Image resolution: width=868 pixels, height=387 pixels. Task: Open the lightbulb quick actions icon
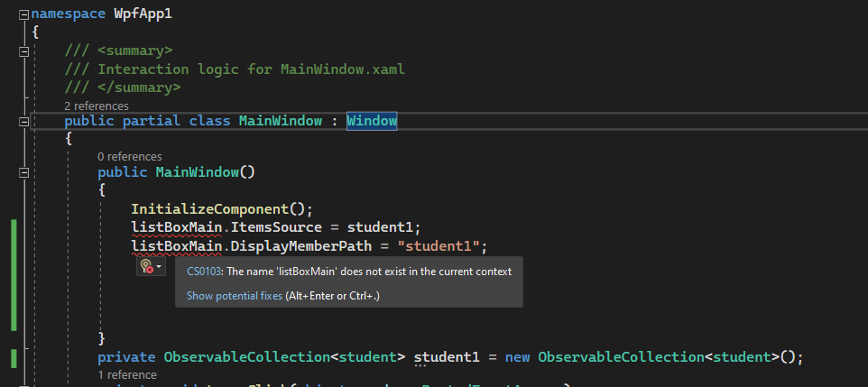pyautogui.click(x=147, y=267)
